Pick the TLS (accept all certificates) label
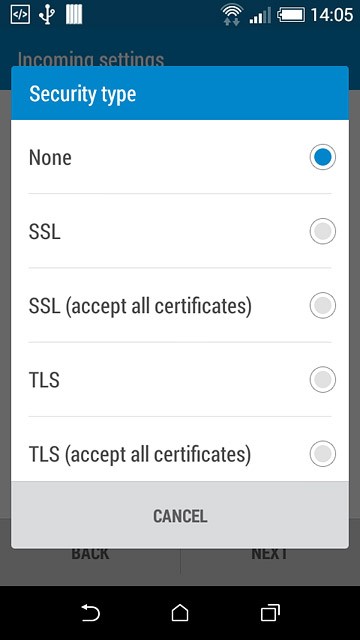Screen dimensions: 360x640 pos(140,454)
